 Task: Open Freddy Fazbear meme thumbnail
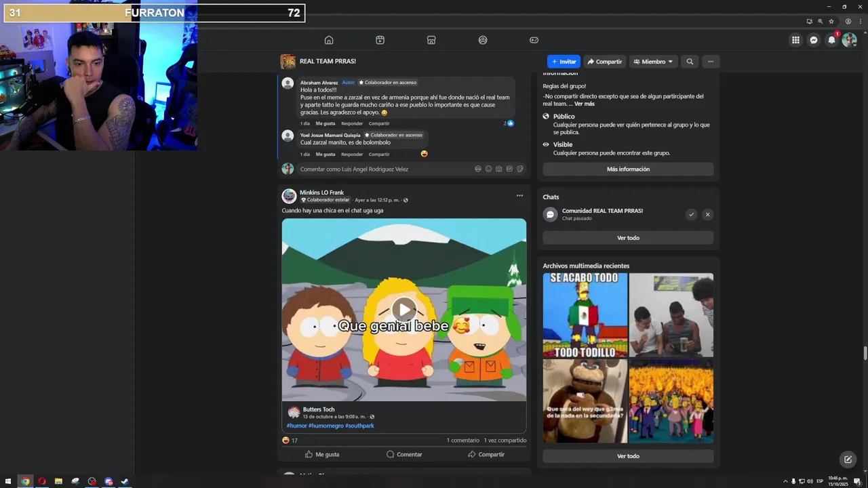585,401
